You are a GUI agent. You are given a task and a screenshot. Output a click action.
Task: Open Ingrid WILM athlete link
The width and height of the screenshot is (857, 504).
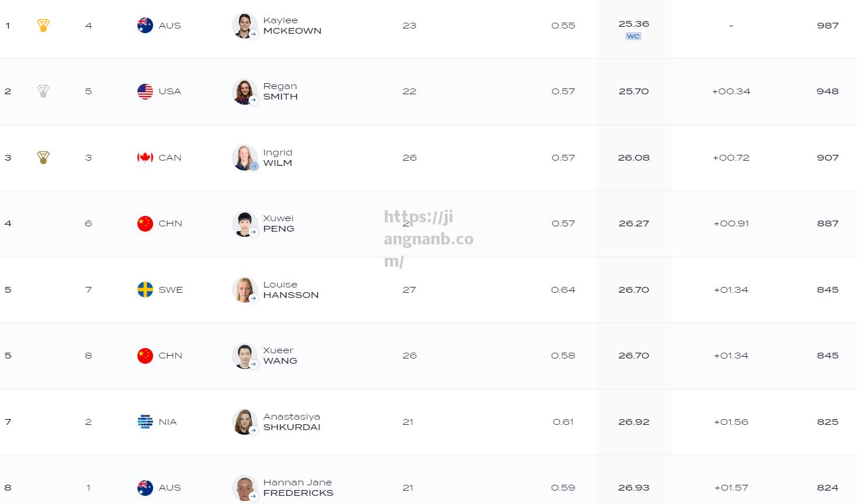click(x=278, y=158)
